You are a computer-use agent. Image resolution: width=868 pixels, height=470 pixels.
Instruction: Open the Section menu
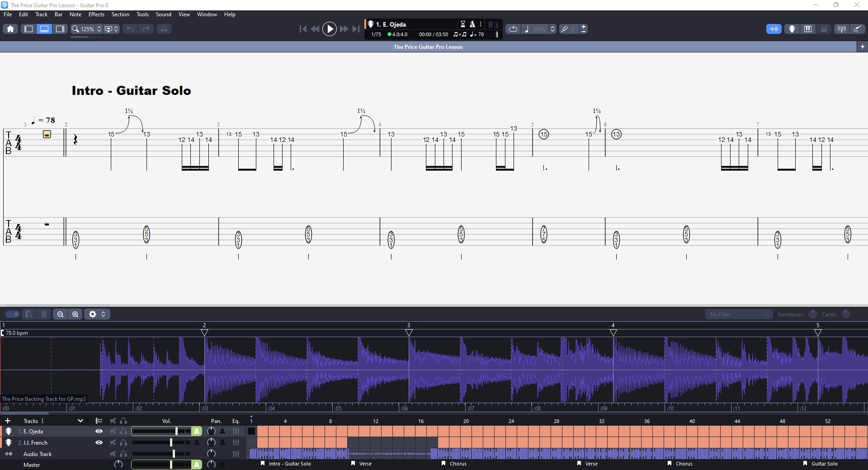(x=120, y=14)
